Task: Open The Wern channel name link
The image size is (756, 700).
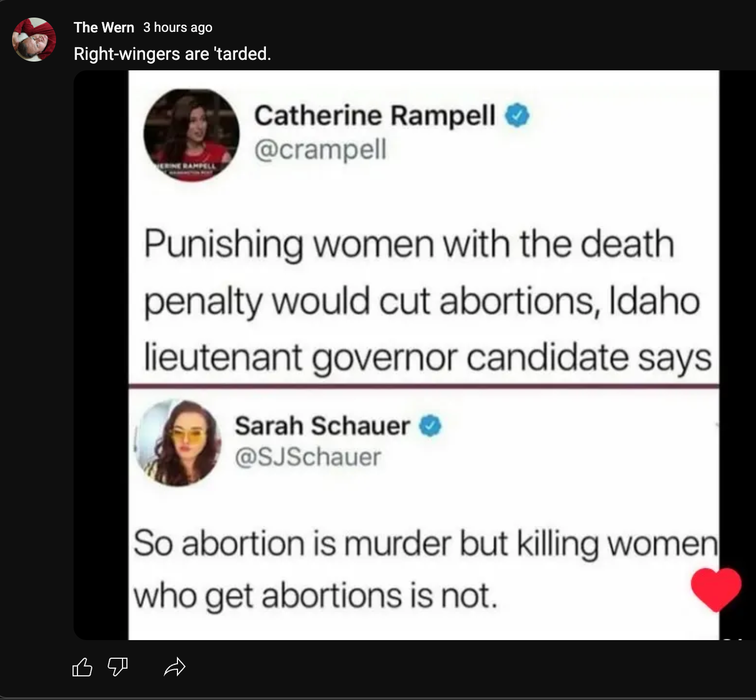Action: pos(104,27)
